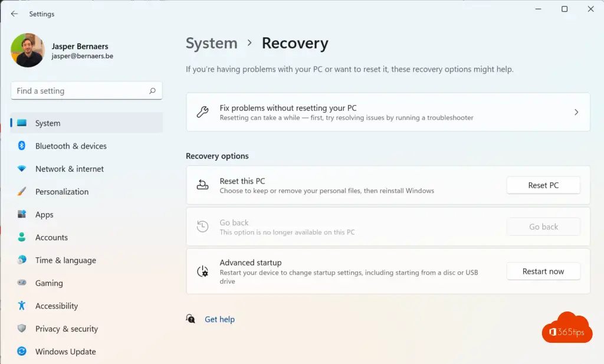The image size is (604, 364).
Task: Minimize the Settings window
Action: tap(538, 9)
